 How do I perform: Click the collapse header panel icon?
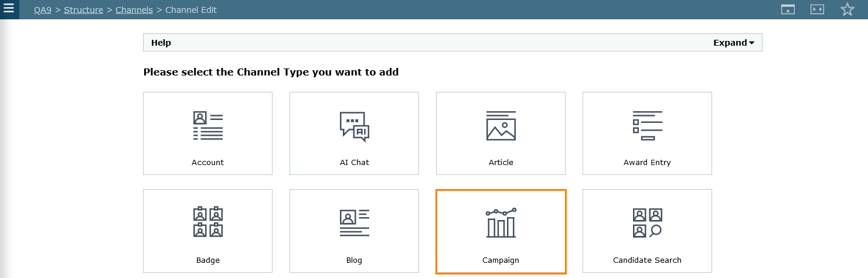click(x=788, y=9)
